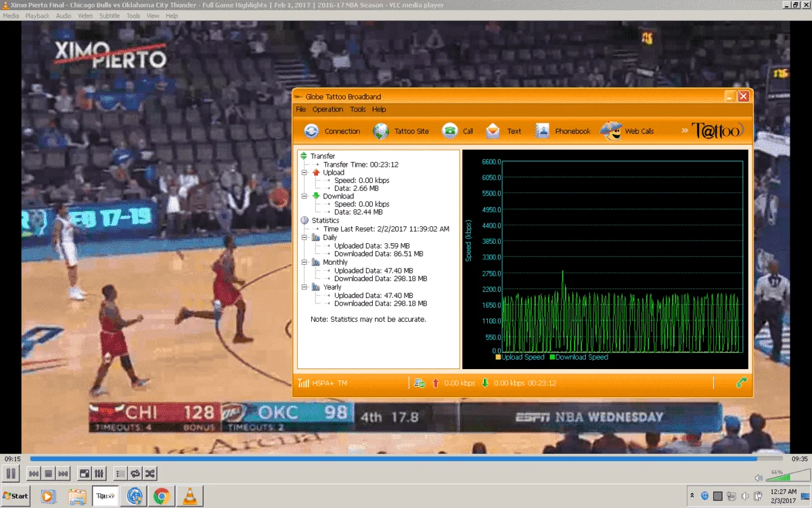Collapse the Monthly statistics node
Viewport: 812px width, 508px height.
[x=304, y=262]
